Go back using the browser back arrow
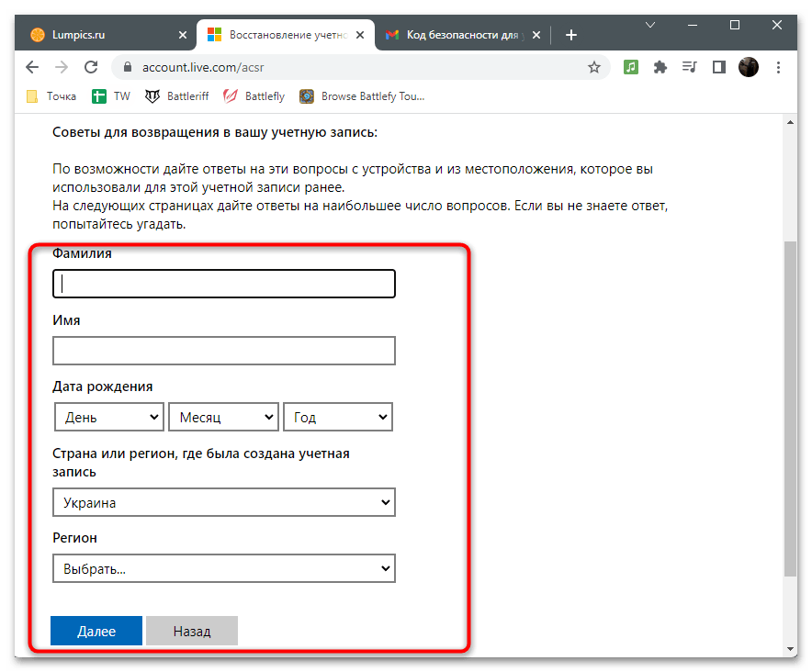Screen dimensions: 812x672 click(32, 67)
